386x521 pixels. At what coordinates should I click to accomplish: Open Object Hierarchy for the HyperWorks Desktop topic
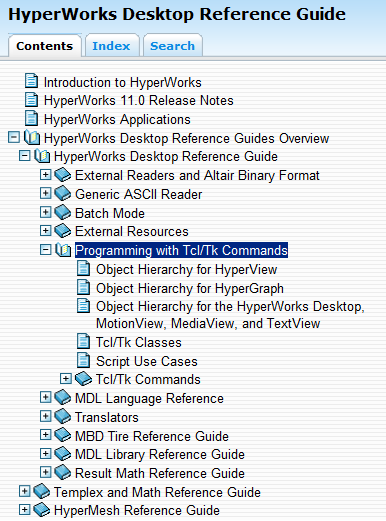(x=230, y=315)
